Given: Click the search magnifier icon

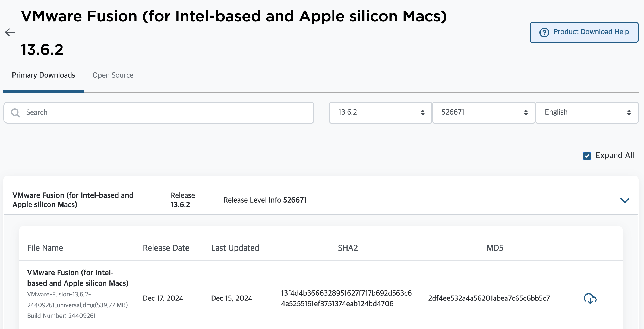Looking at the screenshot, I should pyautogui.click(x=15, y=113).
